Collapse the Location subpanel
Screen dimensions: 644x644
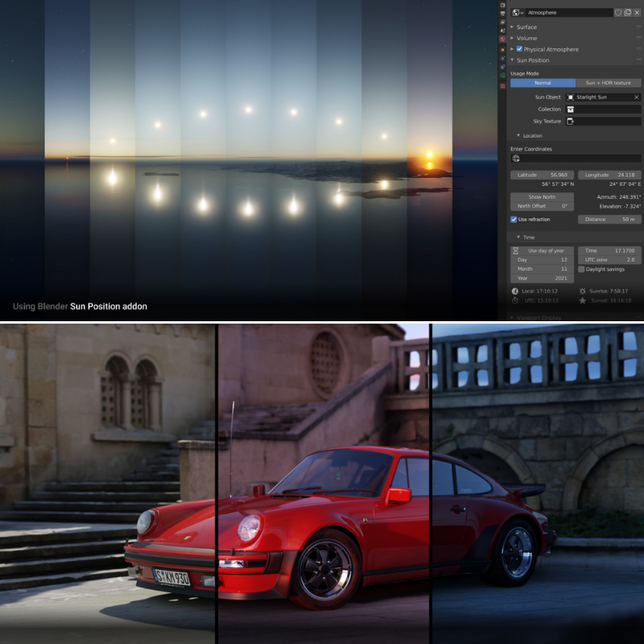coord(518,135)
